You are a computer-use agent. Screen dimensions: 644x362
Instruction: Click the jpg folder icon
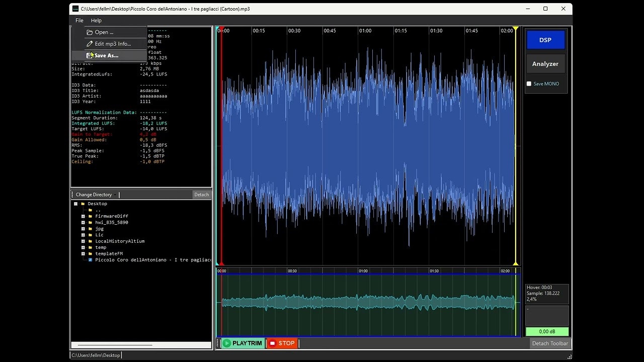[90, 229]
